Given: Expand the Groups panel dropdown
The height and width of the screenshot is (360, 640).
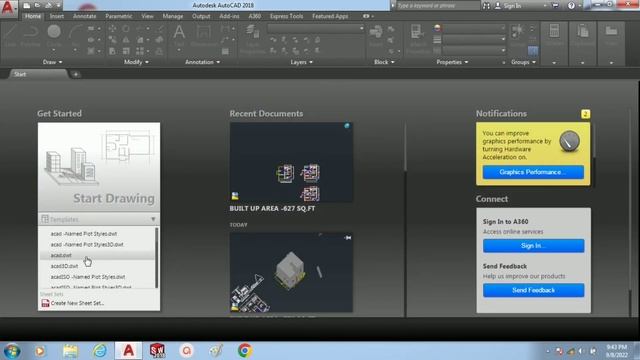Looking at the screenshot, I should click(523, 62).
